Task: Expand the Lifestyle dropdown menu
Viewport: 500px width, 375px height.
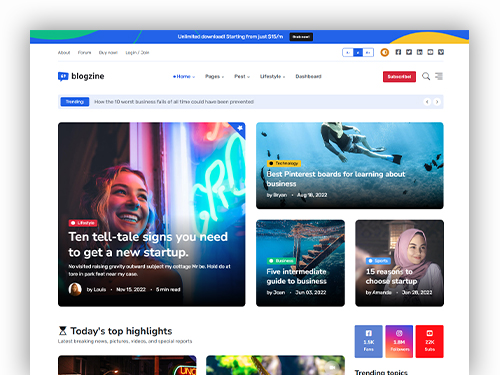Action: (272, 76)
